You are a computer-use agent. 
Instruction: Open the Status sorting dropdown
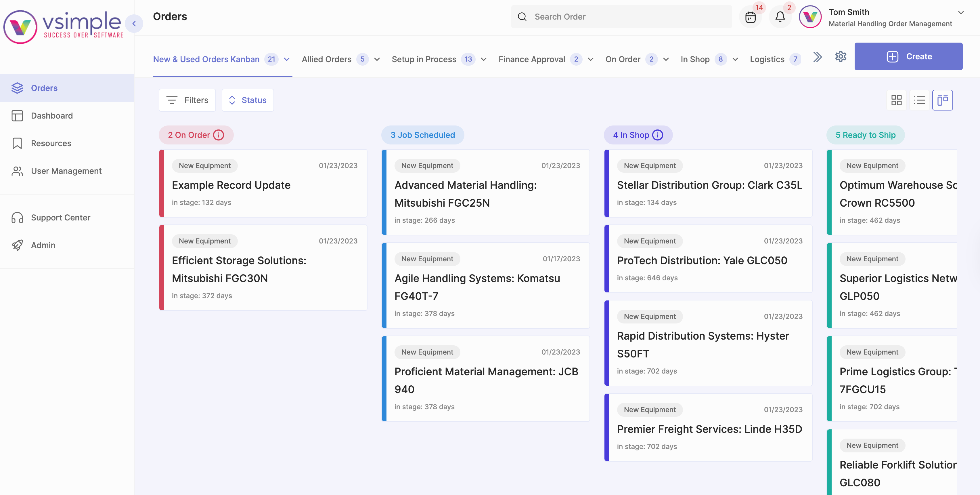pyautogui.click(x=247, y=100)
